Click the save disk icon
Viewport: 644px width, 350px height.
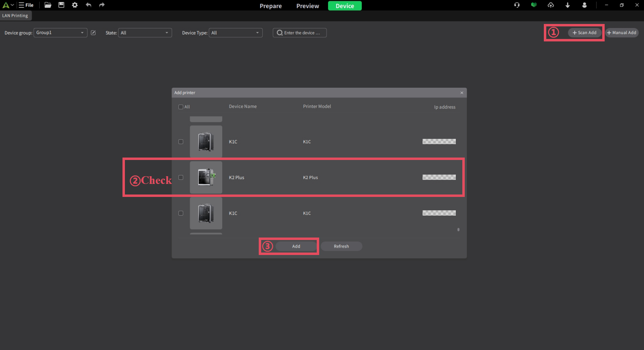point(61,5)
